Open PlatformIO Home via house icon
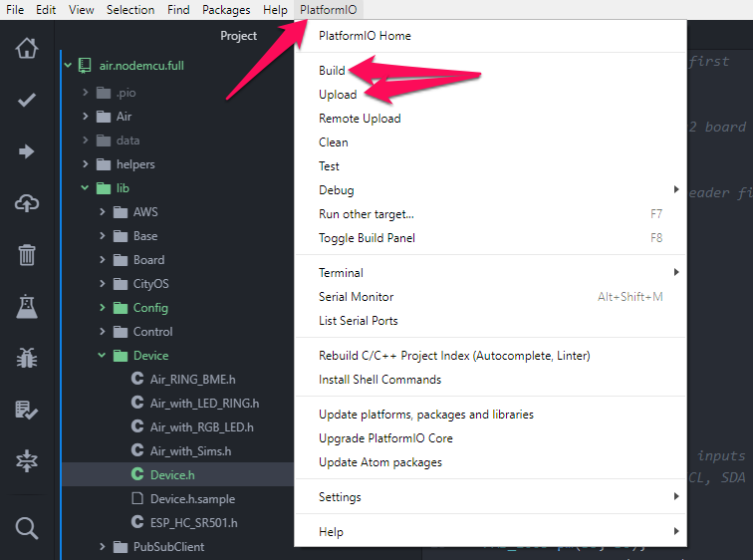753x560 pixels. coord(27,48)
